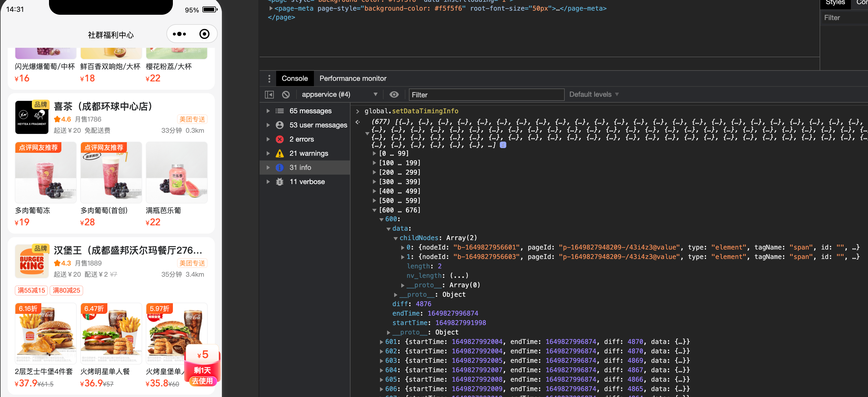Tap the mini program more-options dots
The image size is (868, 397).
click(179, 34)
